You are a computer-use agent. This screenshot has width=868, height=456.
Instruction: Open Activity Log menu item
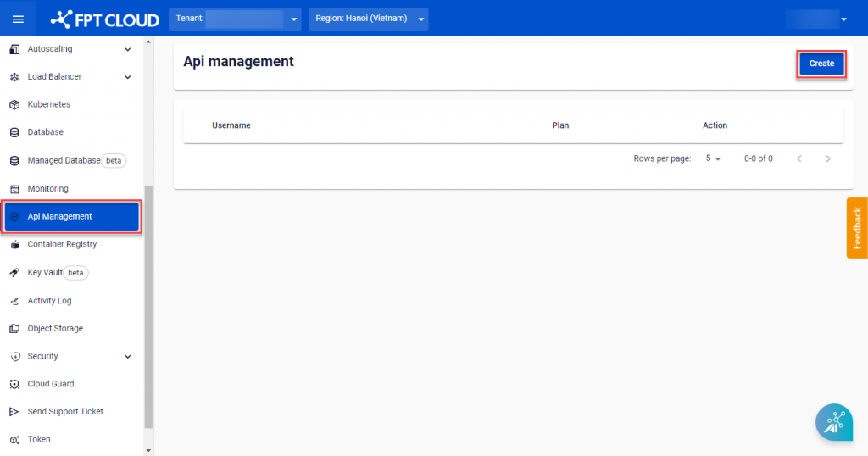(49, 300)
